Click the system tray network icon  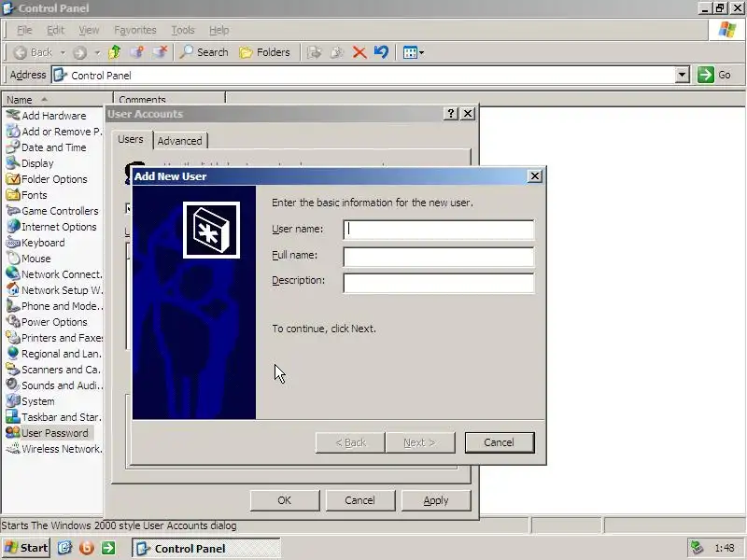click(697, 548)
